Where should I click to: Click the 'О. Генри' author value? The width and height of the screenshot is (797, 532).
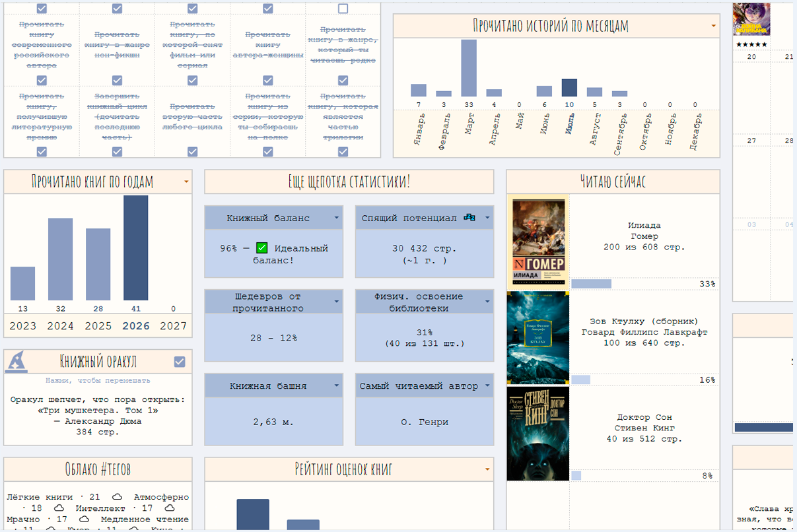(x=425, y=422)
